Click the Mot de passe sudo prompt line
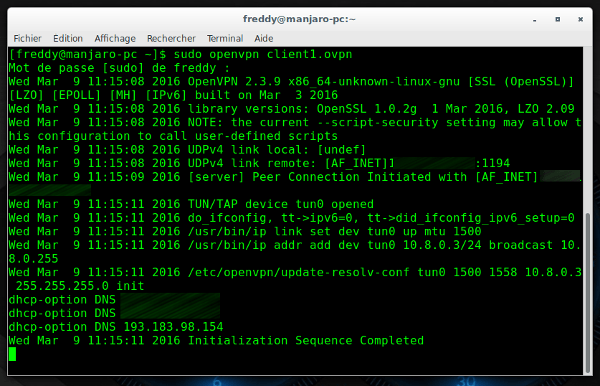Viewport: 600px width, 386px height. coord(119,68)
